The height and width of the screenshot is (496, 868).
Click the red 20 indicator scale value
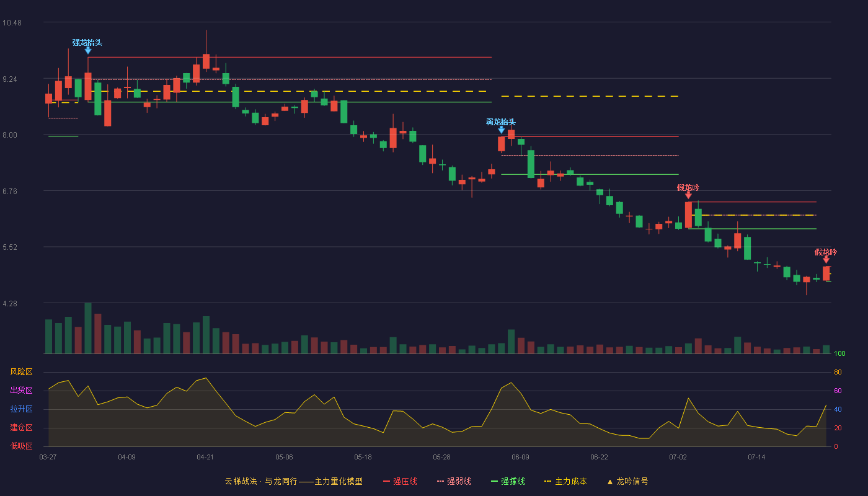coord(838,428)
